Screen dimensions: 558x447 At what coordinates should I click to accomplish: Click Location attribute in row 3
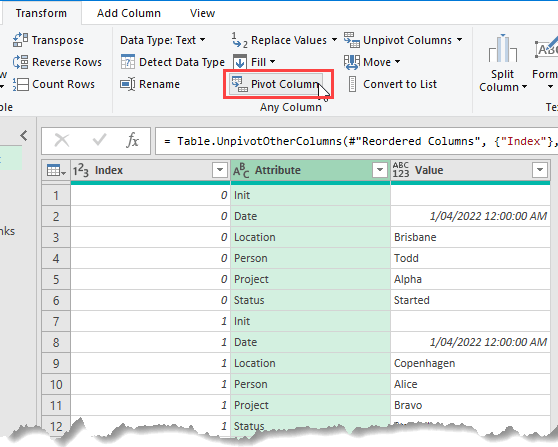310,237
